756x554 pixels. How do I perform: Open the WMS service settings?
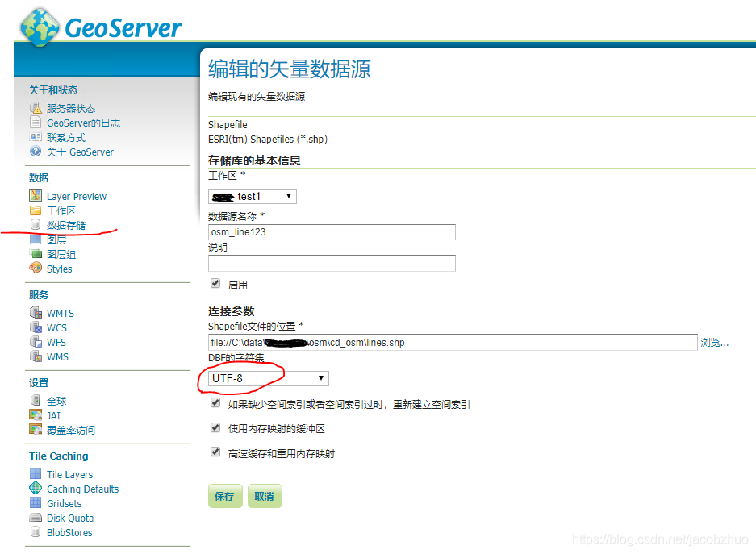(x=57, y=357)
